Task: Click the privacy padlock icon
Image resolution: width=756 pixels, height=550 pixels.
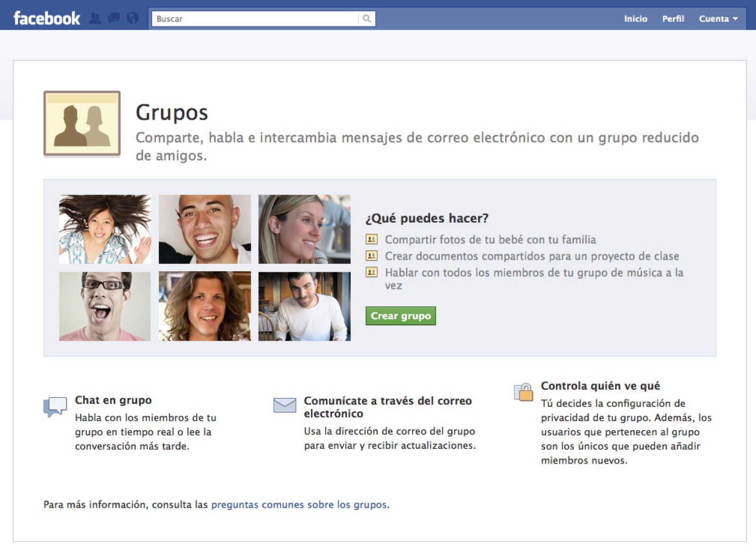Action: tap(523, 391)
